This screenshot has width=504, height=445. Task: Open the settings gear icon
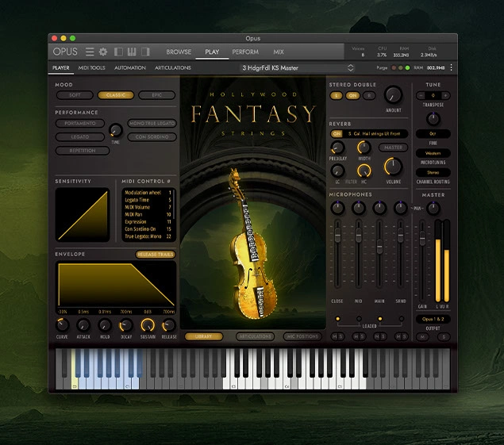click(x=103, y=52)
